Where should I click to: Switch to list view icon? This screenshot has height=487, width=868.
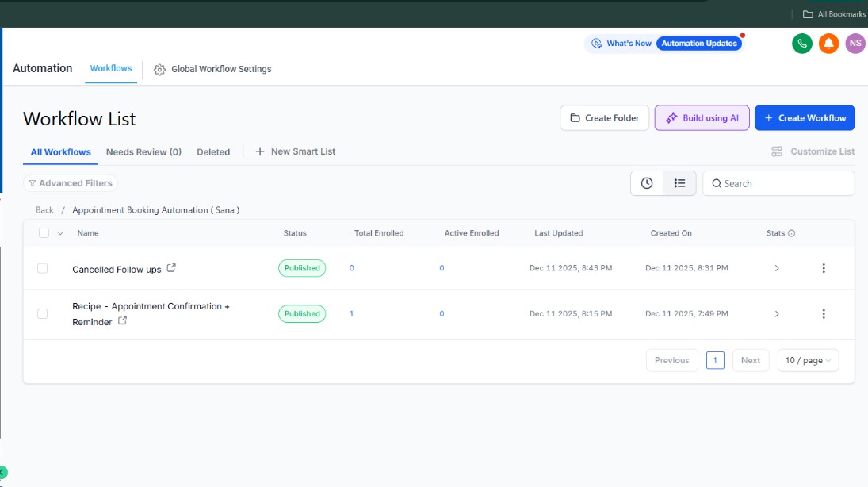coord(679,183)
